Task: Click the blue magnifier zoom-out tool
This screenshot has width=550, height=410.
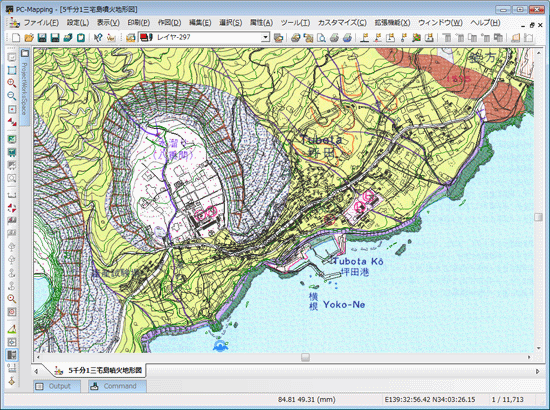Action: 12,96
